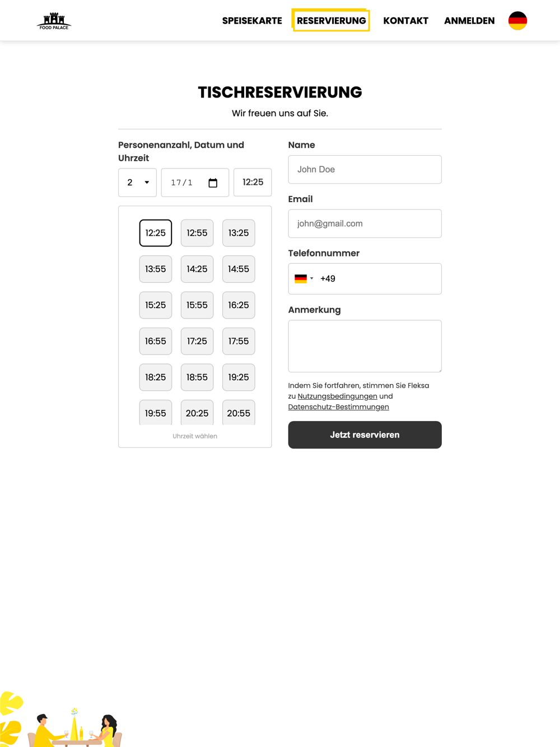Select the 12:55 time slot

coord(197,233)
